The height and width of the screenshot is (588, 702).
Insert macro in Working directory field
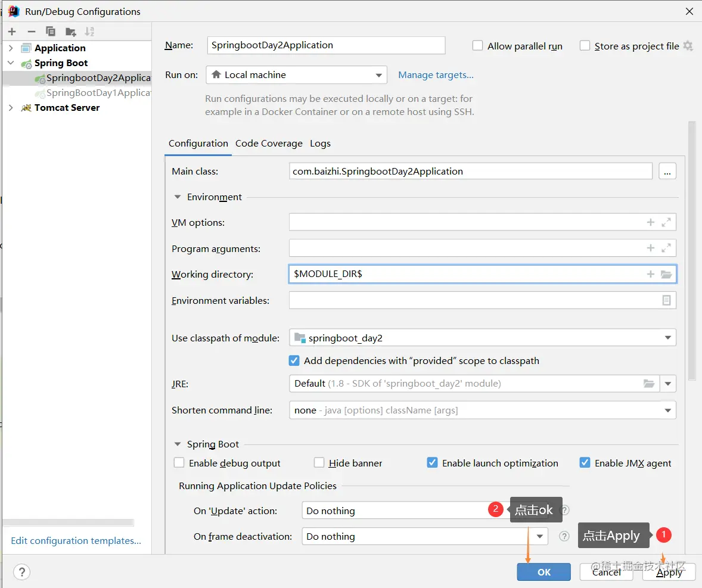(651, 274)
